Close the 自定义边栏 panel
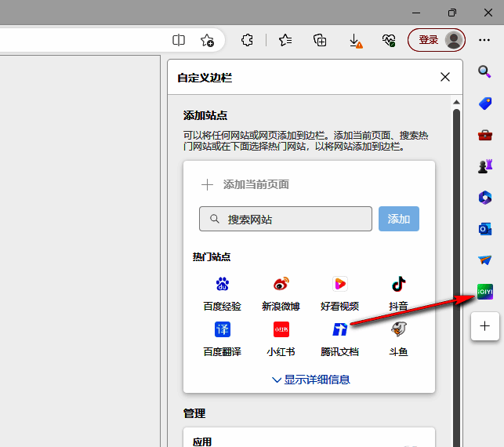The image size is (504, 447). 445,77
